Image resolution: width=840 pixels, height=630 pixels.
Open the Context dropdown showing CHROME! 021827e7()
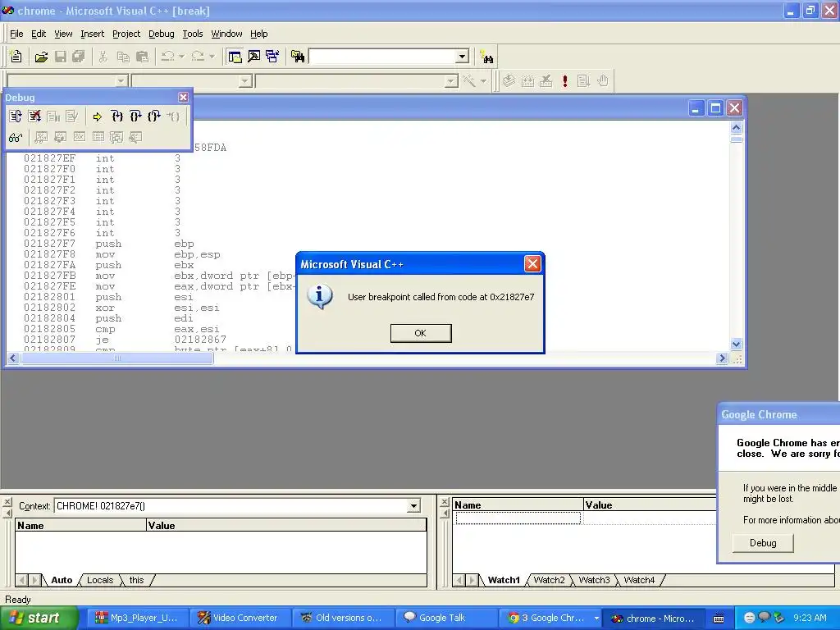413,505
